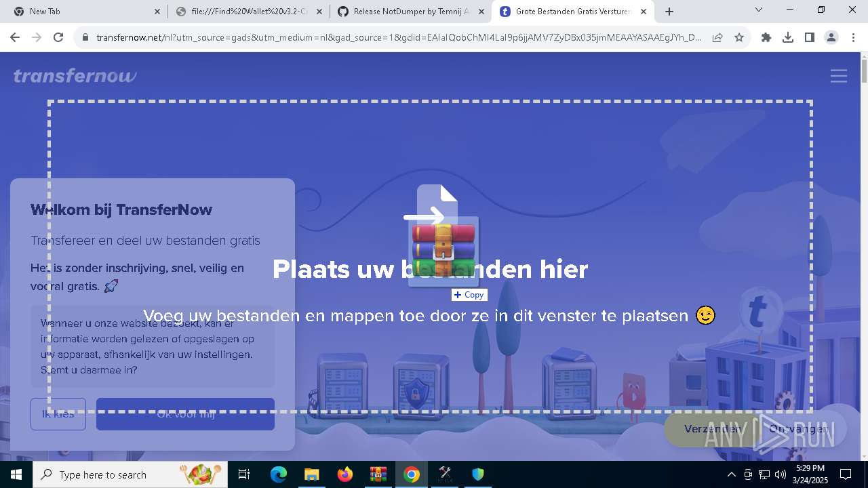Screen dimensions: 868x488
Task: Switch to the Find Wallet file tab
Action: (x=249, y=12)
